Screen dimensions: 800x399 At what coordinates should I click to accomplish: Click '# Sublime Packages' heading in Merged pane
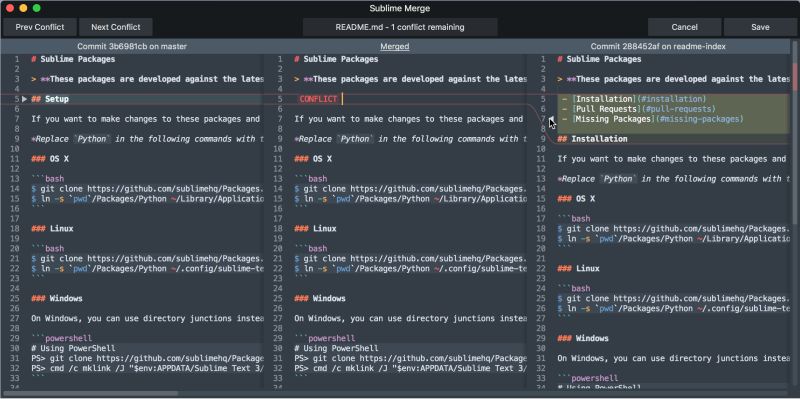(336, 59)
